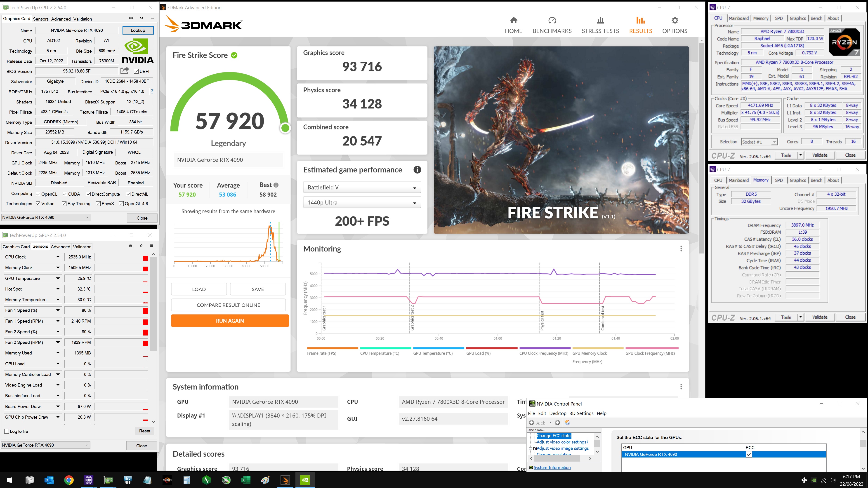Screen dimensions: 868x488
Task: Open the Windows Start menu
Action: (9, 480)
